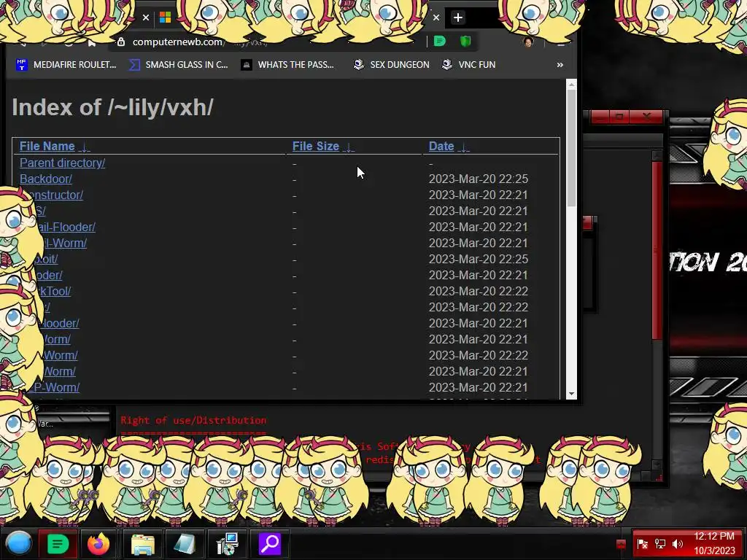Open the Parent directory/ link
747x560 pixels.
63,163
